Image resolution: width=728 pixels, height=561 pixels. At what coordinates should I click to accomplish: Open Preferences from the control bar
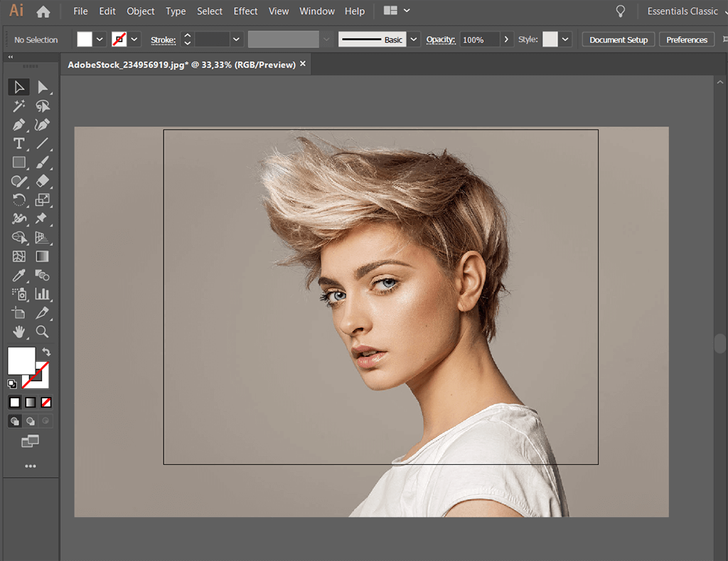(687, 39)
